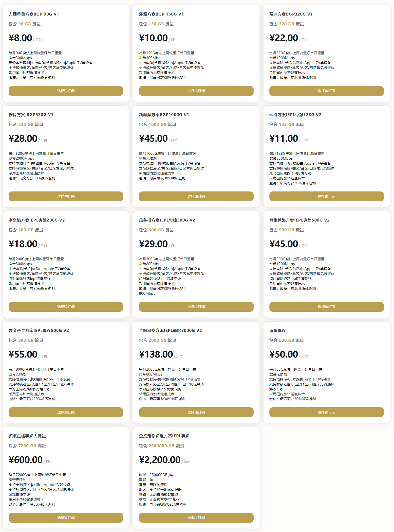Subscribe to 茂谷柑方案IEPL專線300G V2

pyautogui.click(x=196, y=307)
